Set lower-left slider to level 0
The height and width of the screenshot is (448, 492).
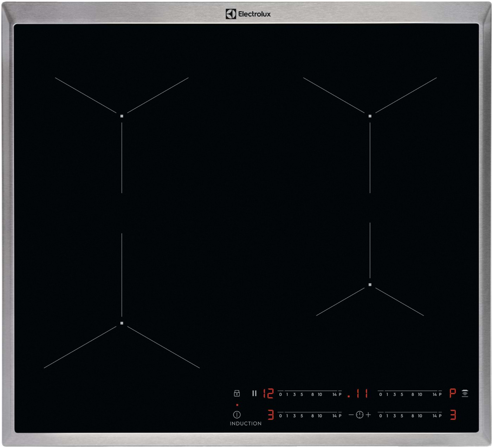280,415
